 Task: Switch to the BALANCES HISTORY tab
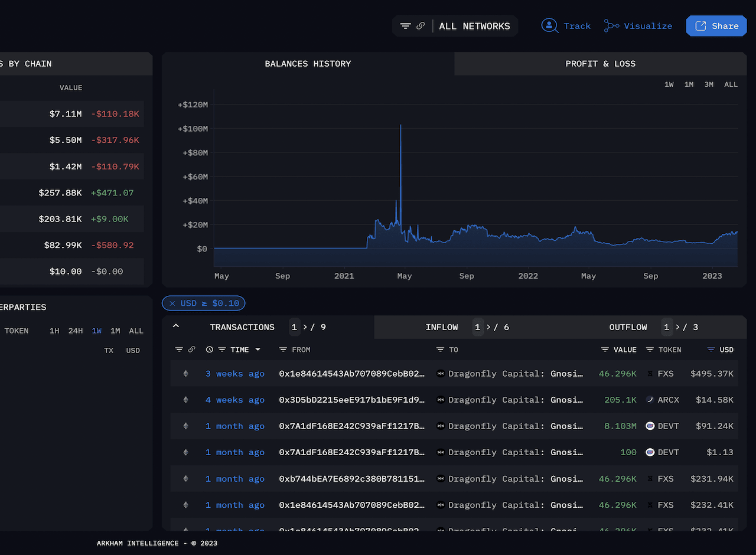308,64
